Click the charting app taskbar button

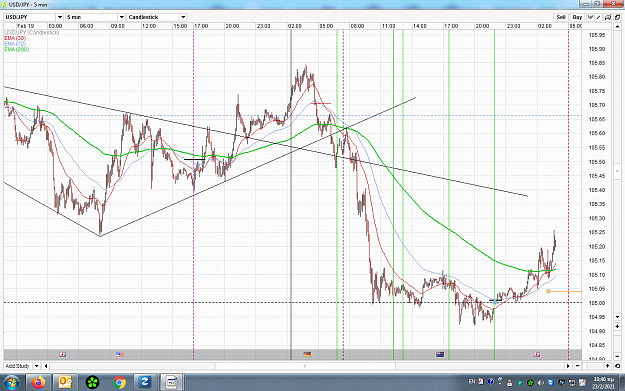coord(172,383)
